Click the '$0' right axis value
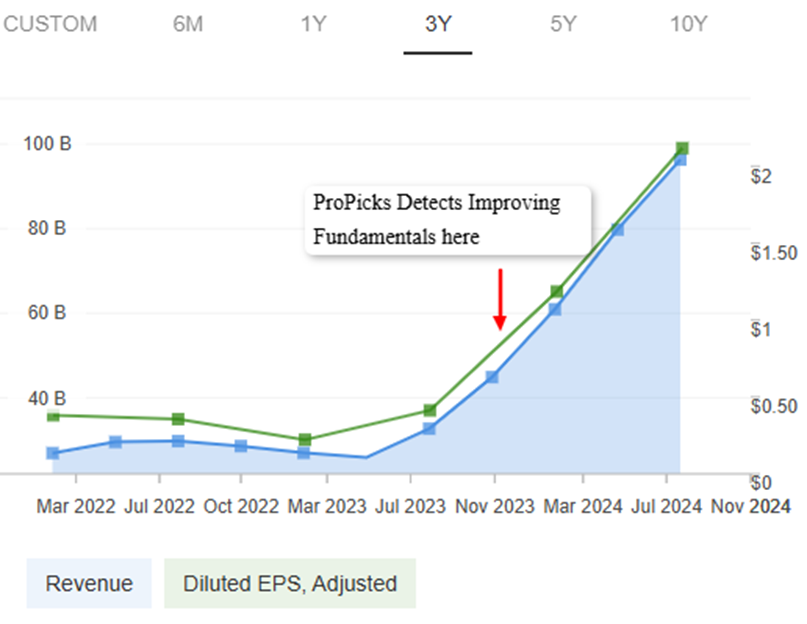The height and width of the screenshot is (624, 807). pos(761,483)
